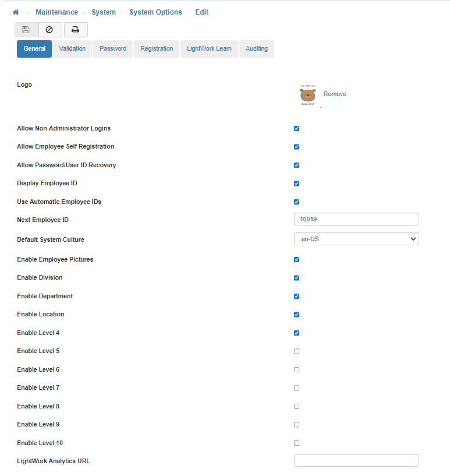Click Remove link next to logo
The image size is (450, 476).
[335, 94]
